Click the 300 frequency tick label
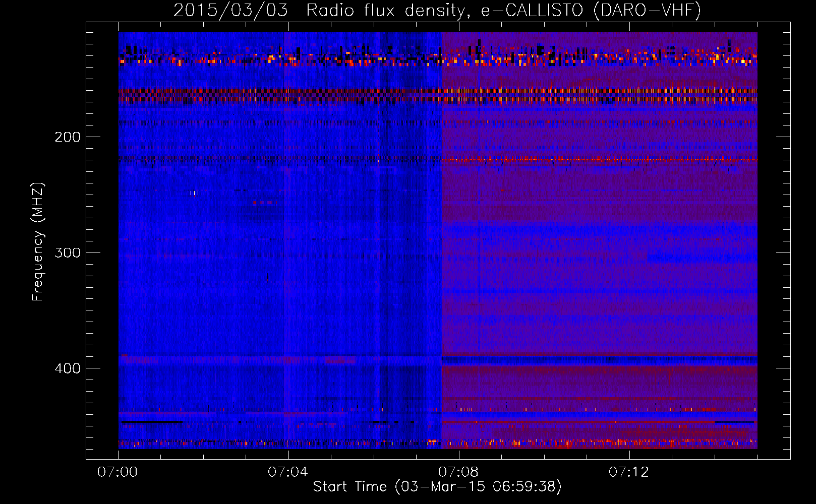Screen dimensions: 816x504 tap(68, 253)
